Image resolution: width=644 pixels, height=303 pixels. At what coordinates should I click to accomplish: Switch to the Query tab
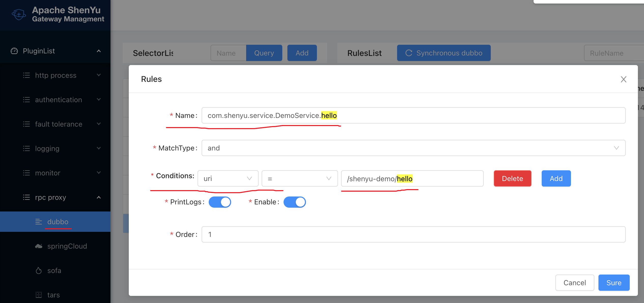pos(264,53)
